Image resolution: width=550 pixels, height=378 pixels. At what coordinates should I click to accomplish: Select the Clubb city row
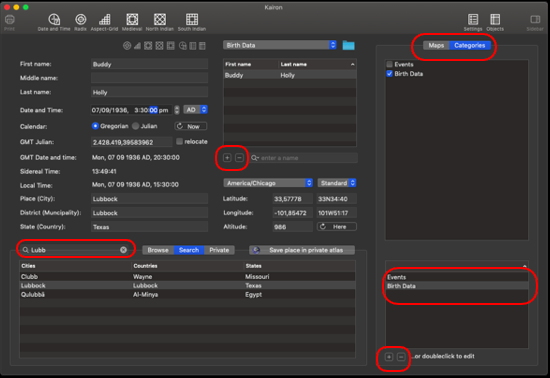point(187,277)
